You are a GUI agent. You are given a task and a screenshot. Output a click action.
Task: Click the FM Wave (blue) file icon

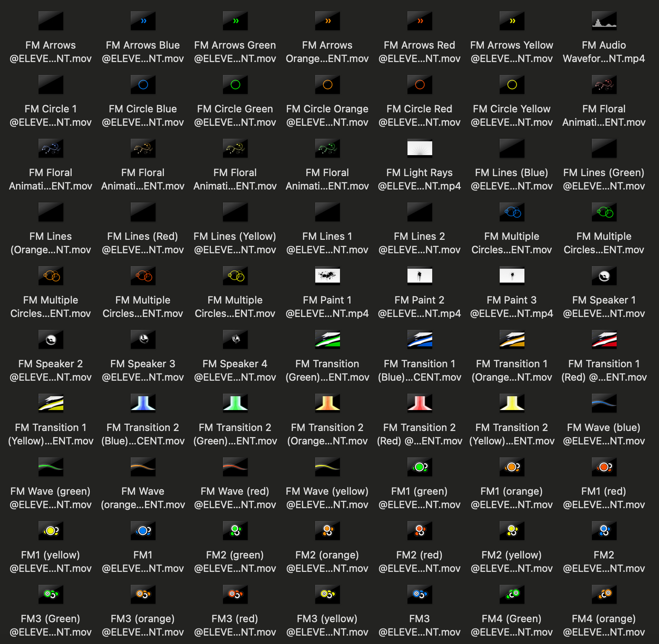(604, 404)
